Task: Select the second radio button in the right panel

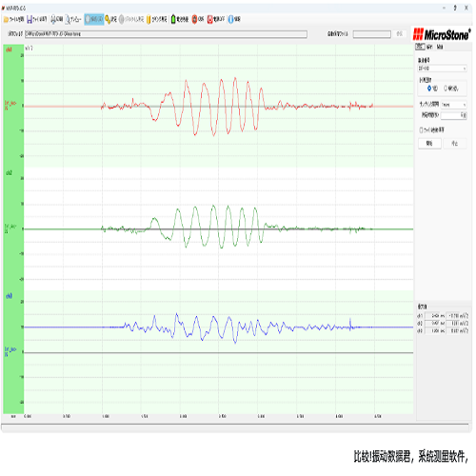Action: (x=446, y=89)
